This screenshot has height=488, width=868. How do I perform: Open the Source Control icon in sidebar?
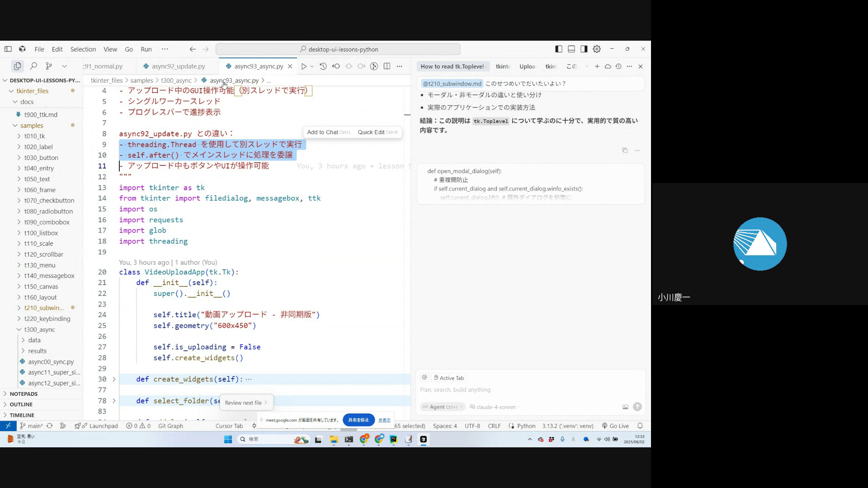49,66
